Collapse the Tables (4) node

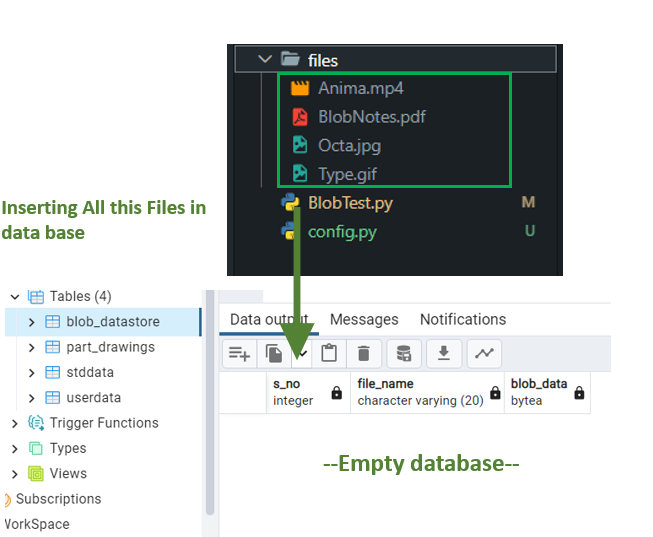pos(15,297)
